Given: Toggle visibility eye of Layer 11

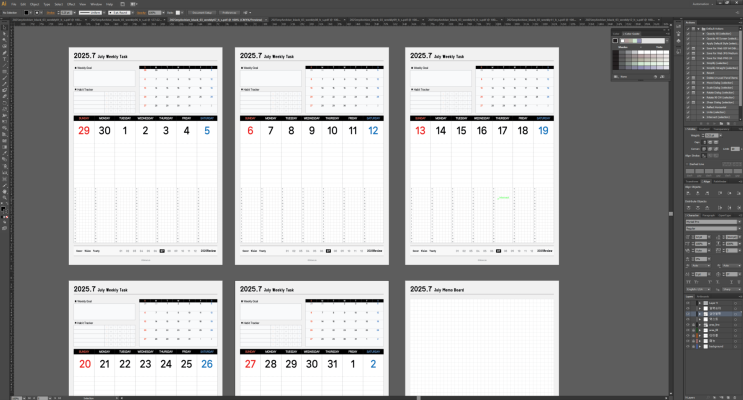Looking at the screenshot, I should (x=688, y=303).
